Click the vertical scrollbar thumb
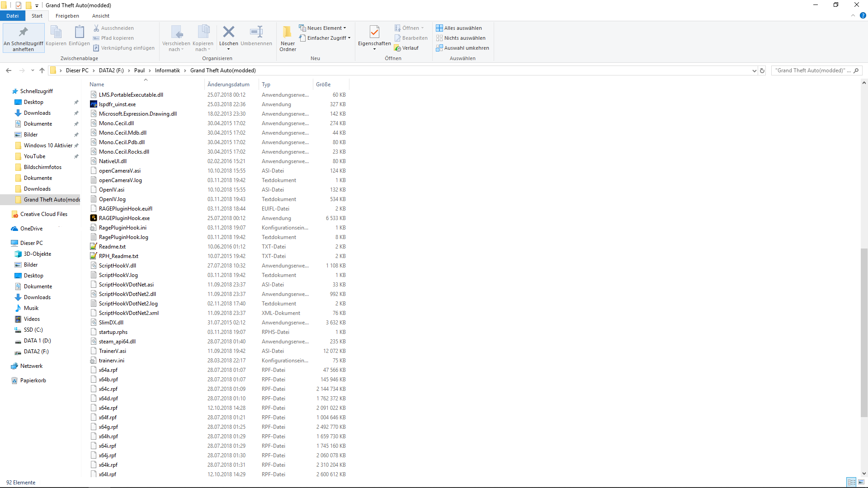This screenshot has height=488, width=868. (864, 332)
